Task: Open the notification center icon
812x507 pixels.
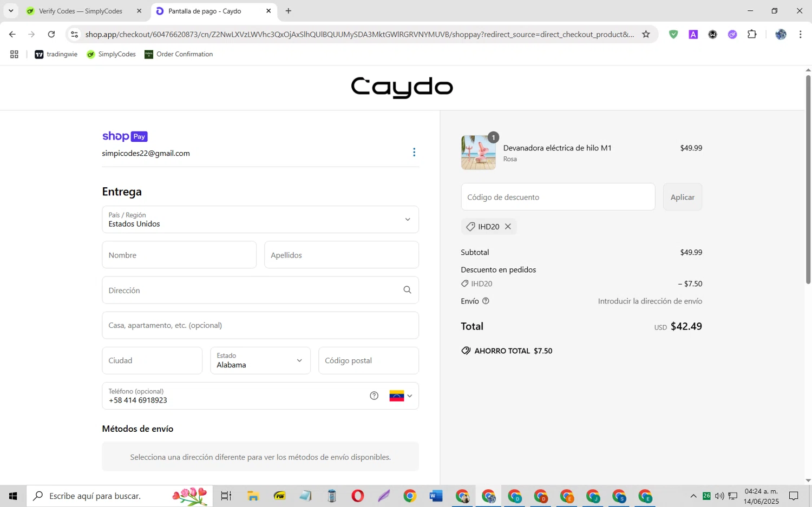Action: coord(794,496)
